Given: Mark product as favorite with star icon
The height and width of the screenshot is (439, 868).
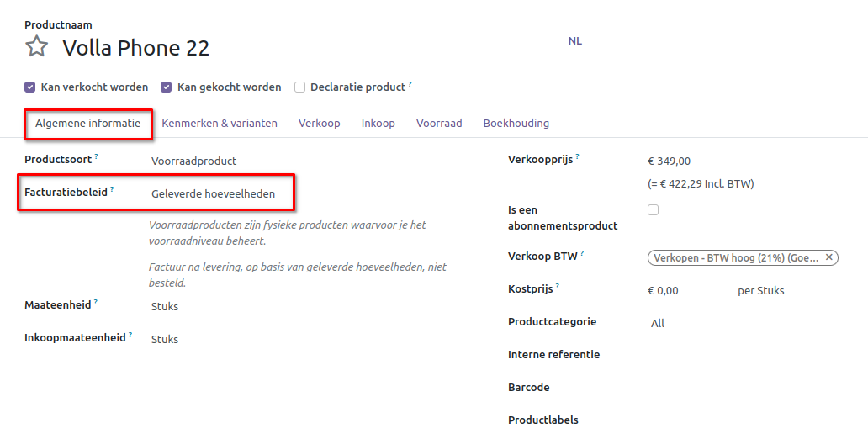Looking at the screenshot, I should 36,46.
